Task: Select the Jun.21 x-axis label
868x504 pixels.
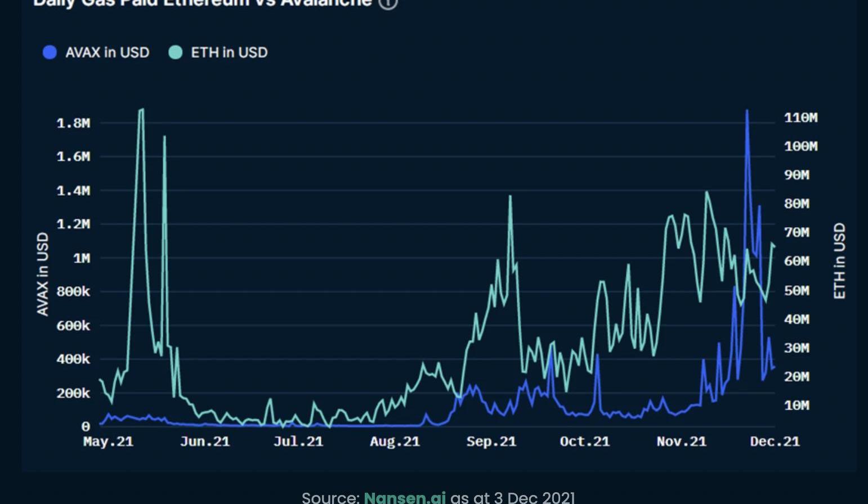Action: (x=205, y=442)
